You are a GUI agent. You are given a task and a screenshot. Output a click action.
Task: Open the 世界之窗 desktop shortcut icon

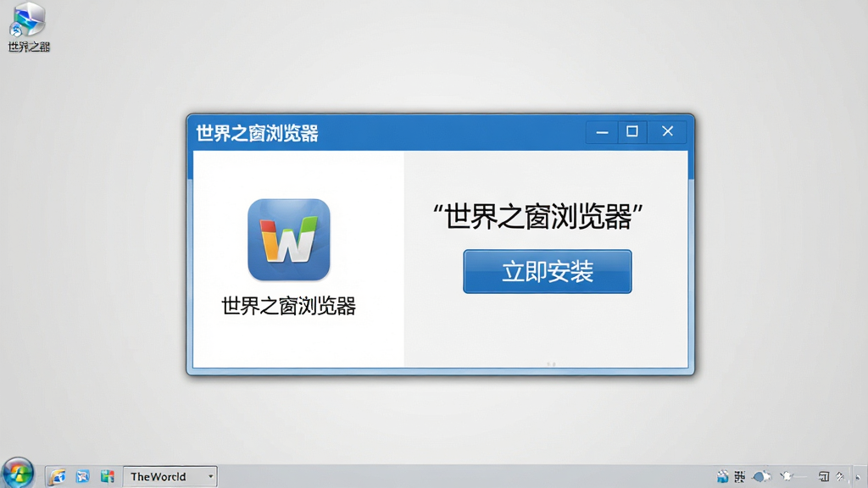pos(29,27)
